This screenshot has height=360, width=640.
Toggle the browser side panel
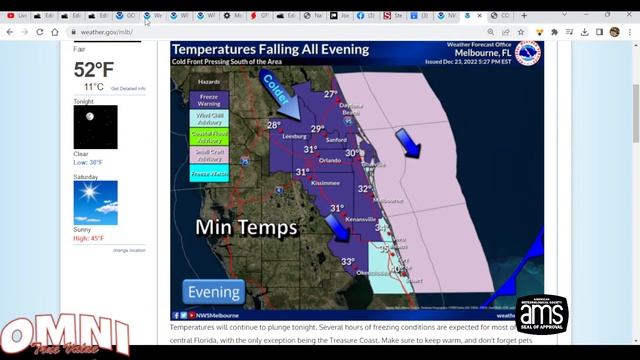[x=599, y=32]
